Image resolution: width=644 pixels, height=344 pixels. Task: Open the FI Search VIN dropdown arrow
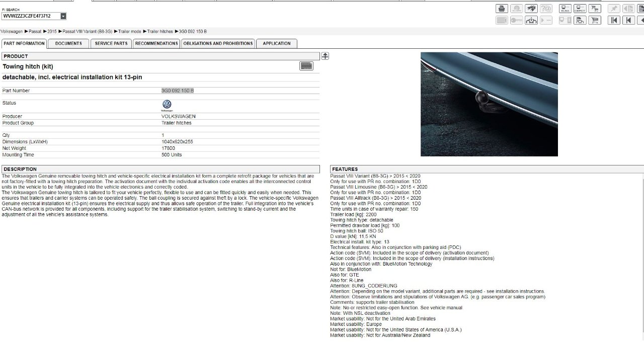coord(63,16)
